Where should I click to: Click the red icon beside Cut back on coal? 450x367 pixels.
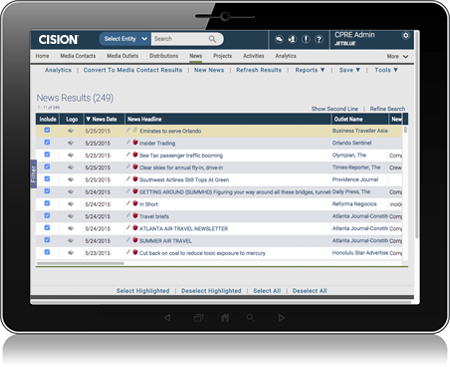click(x=135, y=252)
